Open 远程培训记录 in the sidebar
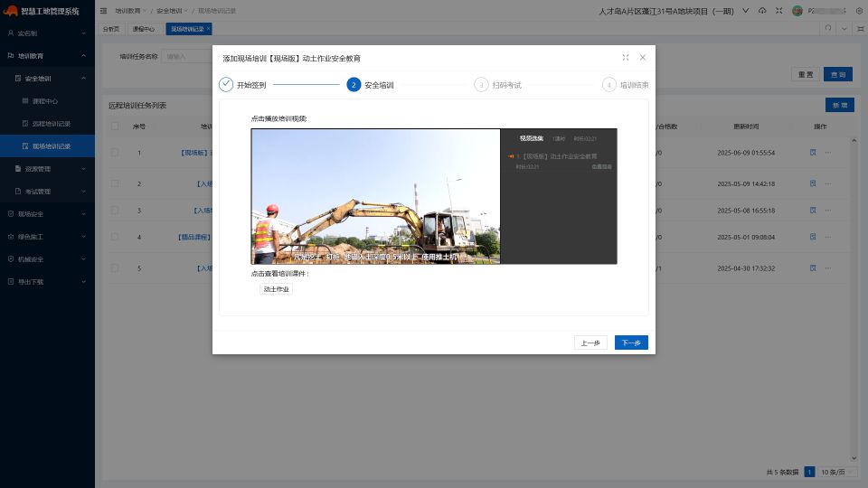Image resolution: width=868 pixels, height=488 pixels. pyautogui.click(x=47, y=124)
